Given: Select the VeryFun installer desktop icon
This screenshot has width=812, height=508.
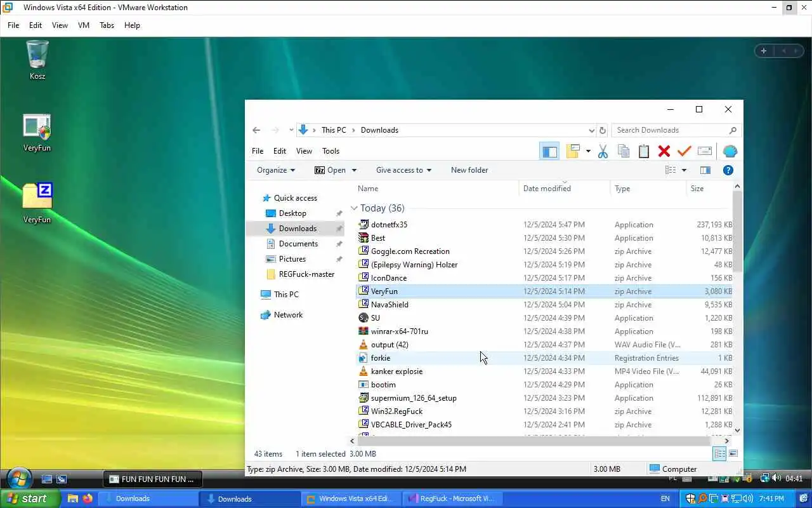Looking at the screenshot, I should click(37, 132).
